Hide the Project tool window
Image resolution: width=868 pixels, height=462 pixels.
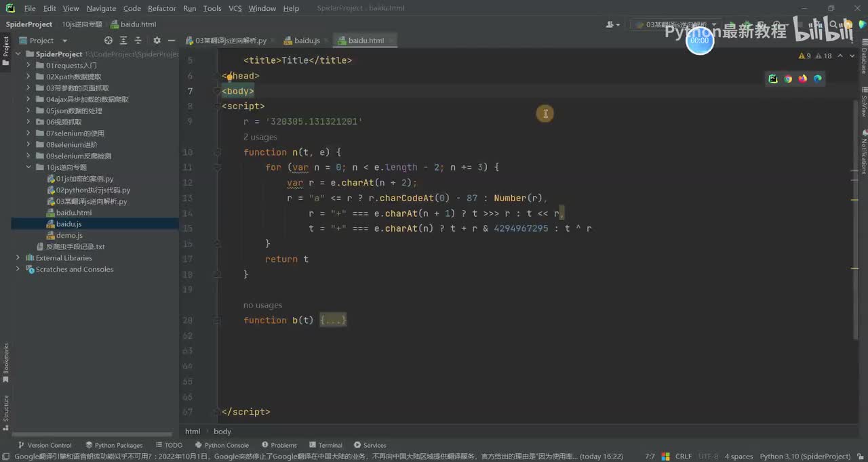(x=171, y=41)
